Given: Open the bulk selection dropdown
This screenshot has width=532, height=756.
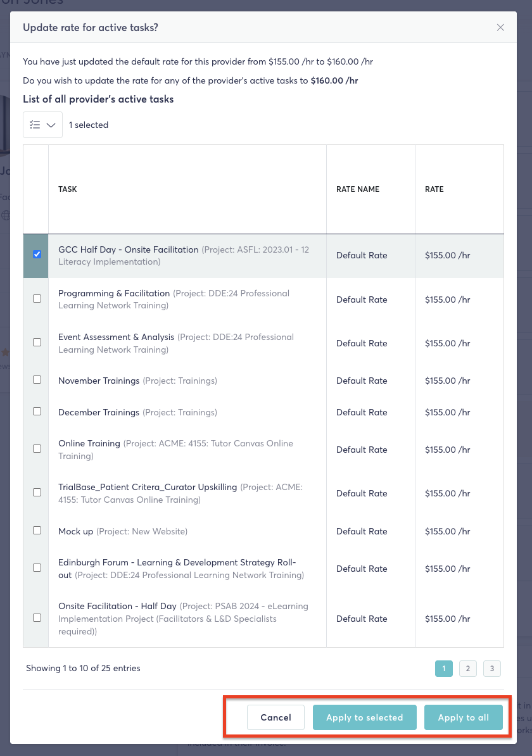Looking at the screenshot, I should 42,125.
